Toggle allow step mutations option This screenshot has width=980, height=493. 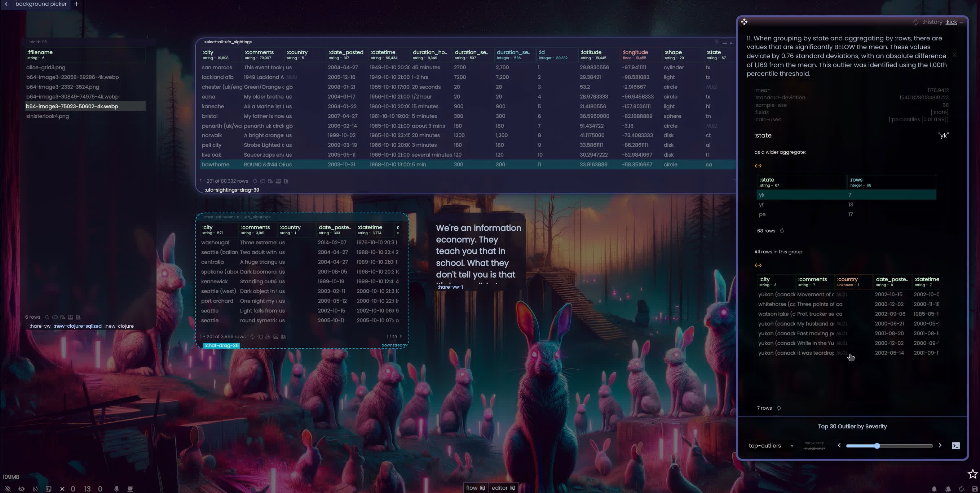814,445
